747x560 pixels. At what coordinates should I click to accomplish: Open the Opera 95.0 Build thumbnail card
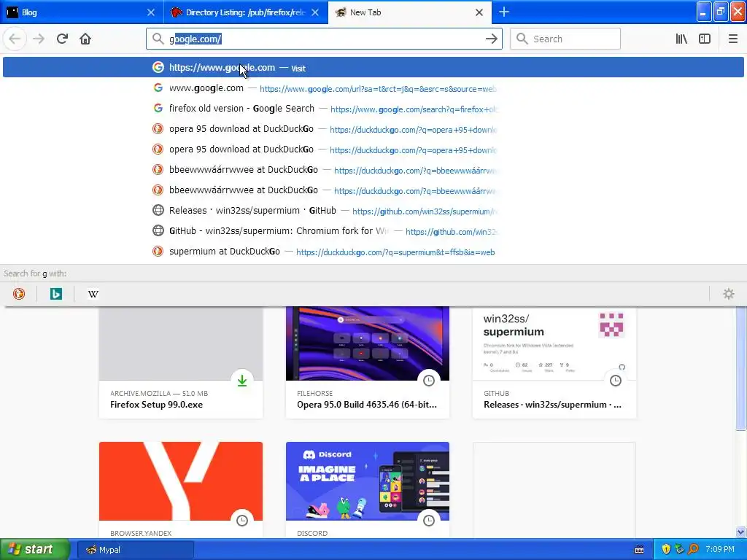(368, 362)
